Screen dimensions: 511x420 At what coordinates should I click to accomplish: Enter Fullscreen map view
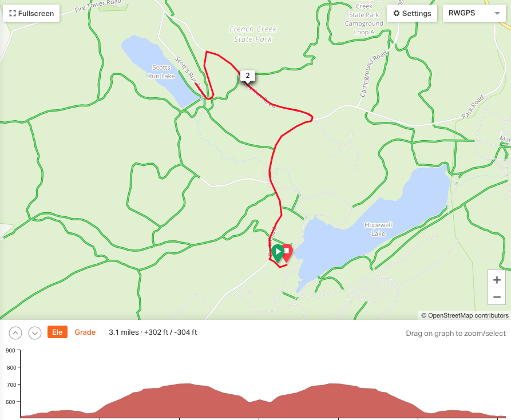tap(31, 13)
